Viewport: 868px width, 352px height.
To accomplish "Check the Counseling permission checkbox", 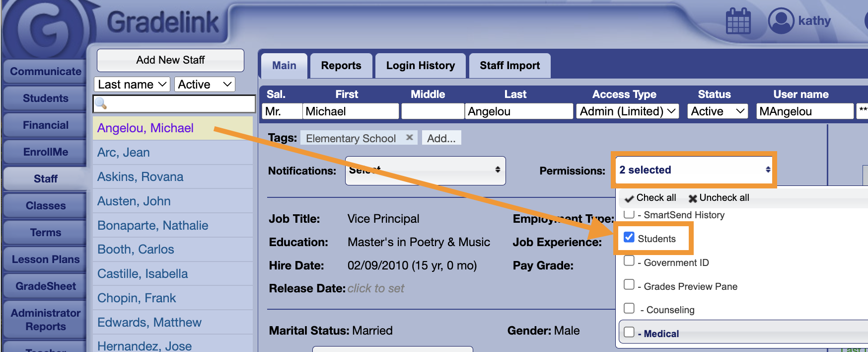I will [629, 308].
